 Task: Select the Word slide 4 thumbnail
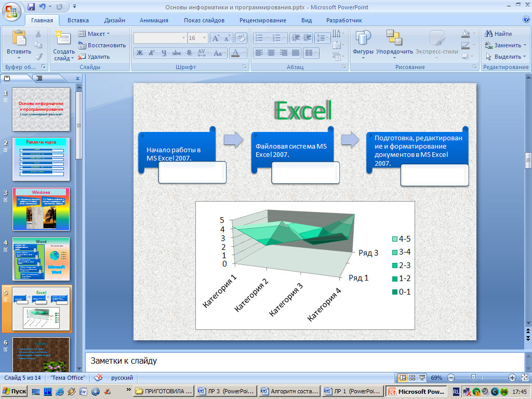pos(41,259)
